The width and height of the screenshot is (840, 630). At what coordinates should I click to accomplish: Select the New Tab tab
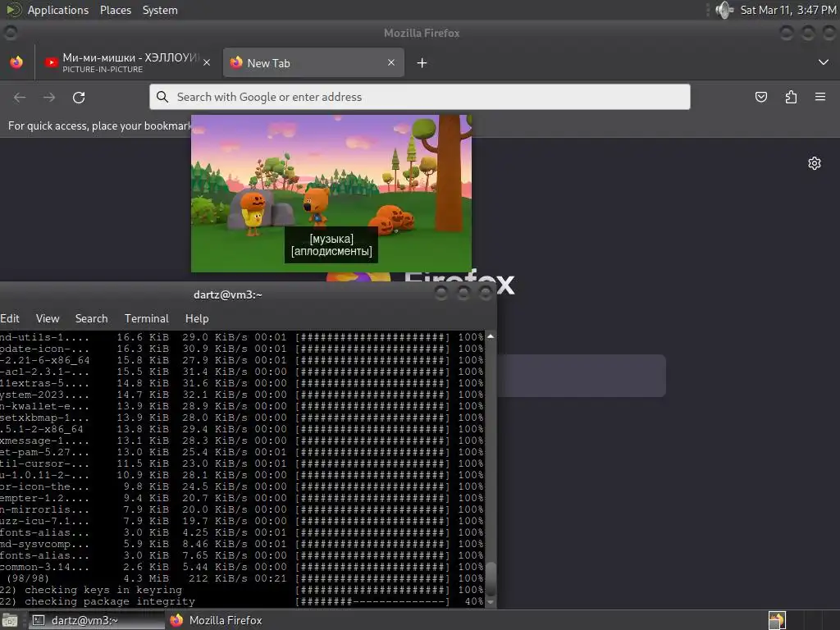click(x=313, y=62)
